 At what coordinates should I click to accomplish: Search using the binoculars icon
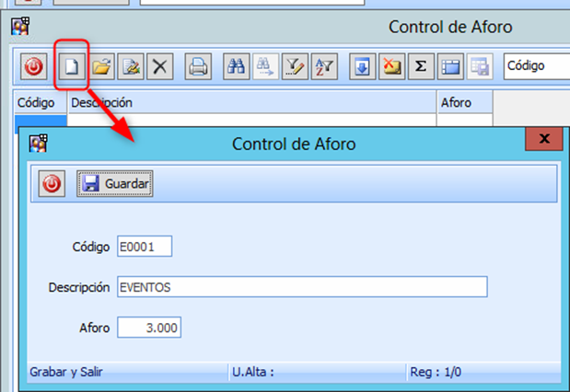pos(236,66)
